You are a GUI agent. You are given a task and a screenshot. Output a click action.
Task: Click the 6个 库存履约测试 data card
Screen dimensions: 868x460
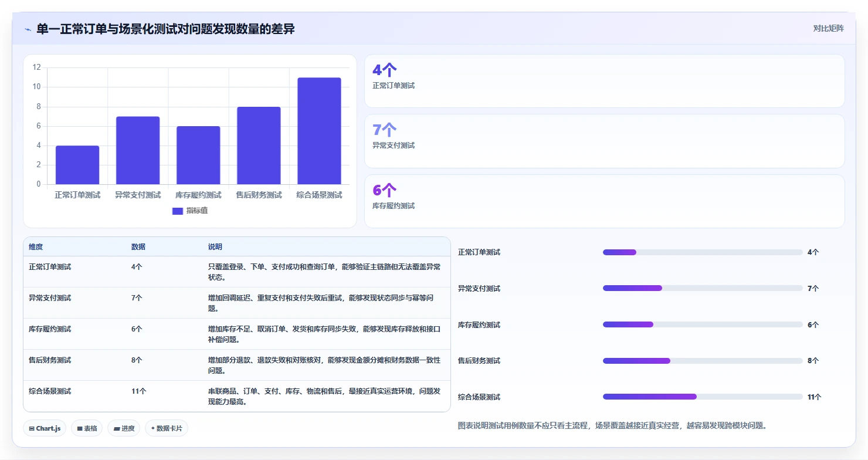(605, 201)
